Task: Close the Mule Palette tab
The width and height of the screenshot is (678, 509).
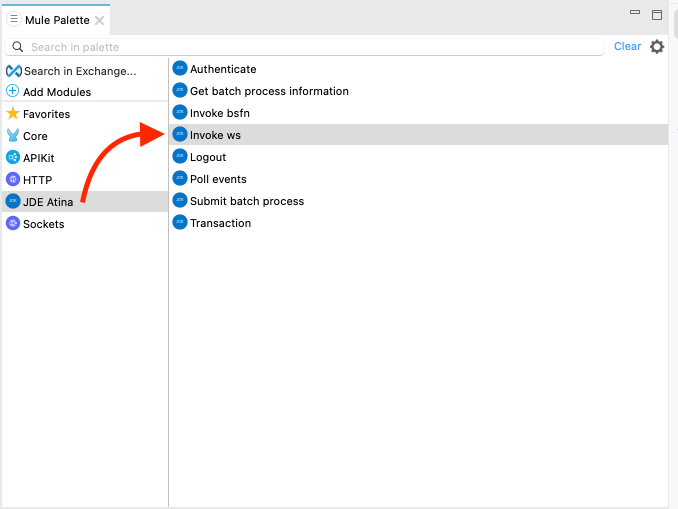Action: pos(100,20)
